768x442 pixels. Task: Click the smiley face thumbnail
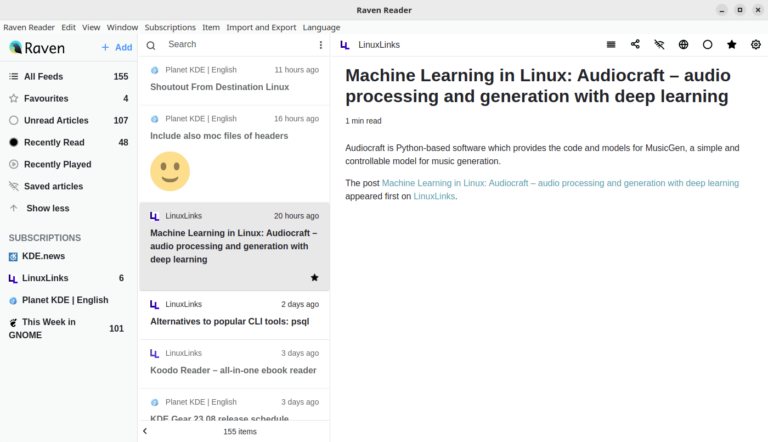170,171
